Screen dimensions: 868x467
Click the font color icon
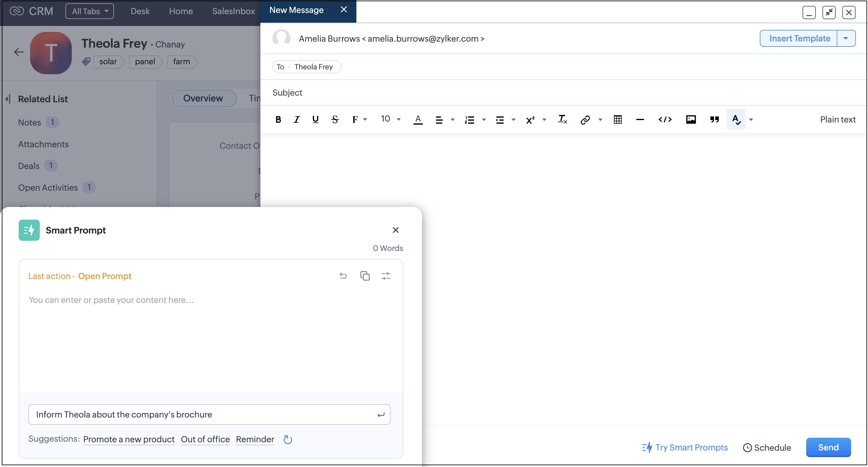[x=418, y=119]
